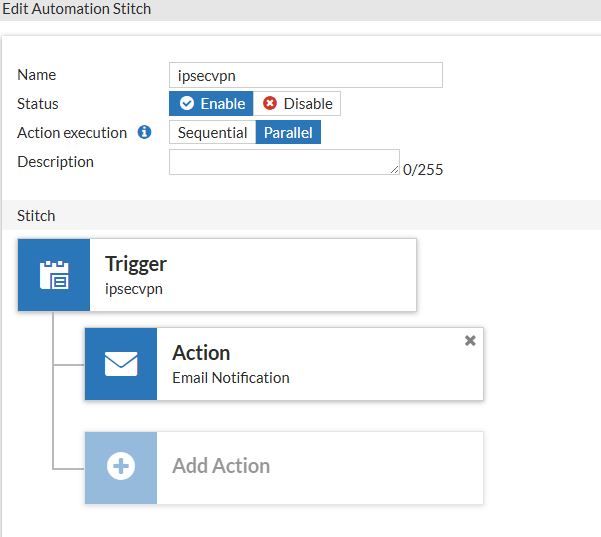Click inside the Description text area
This screenshot has height=537, width=601.
pyautogui.click(x=283, y=162)
